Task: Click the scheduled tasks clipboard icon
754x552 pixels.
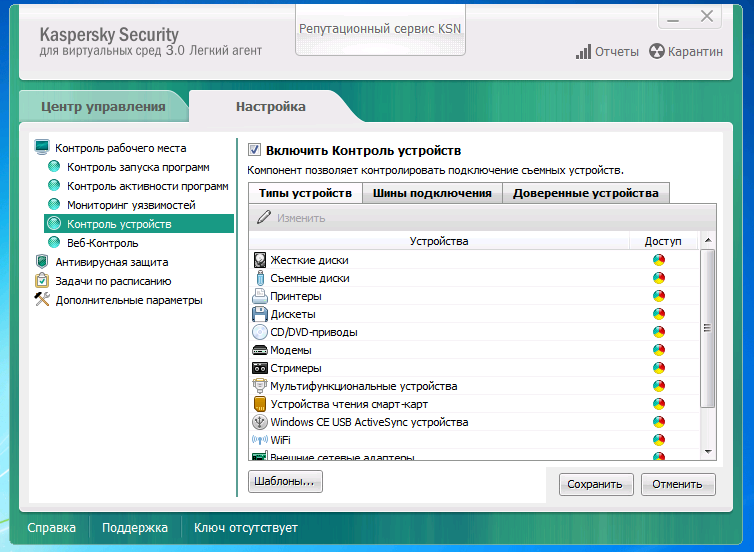Action: click(x=42, y=280)
